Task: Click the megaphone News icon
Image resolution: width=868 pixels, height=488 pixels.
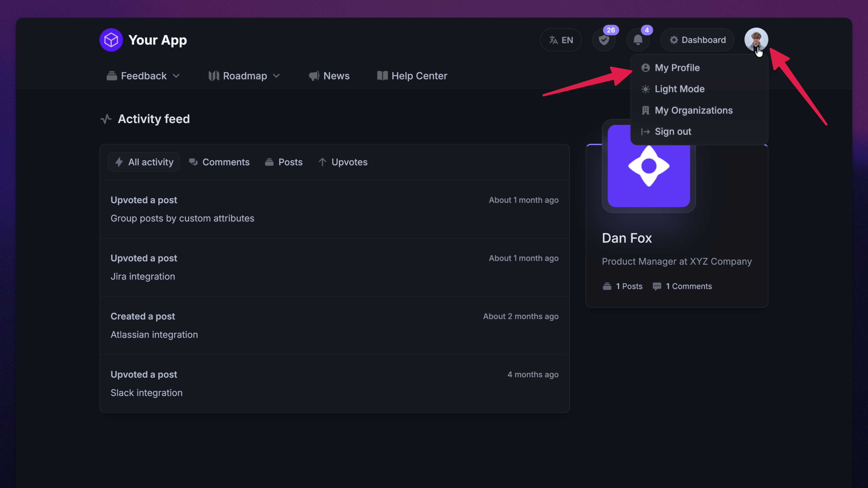Action: [x=314, y=76]
